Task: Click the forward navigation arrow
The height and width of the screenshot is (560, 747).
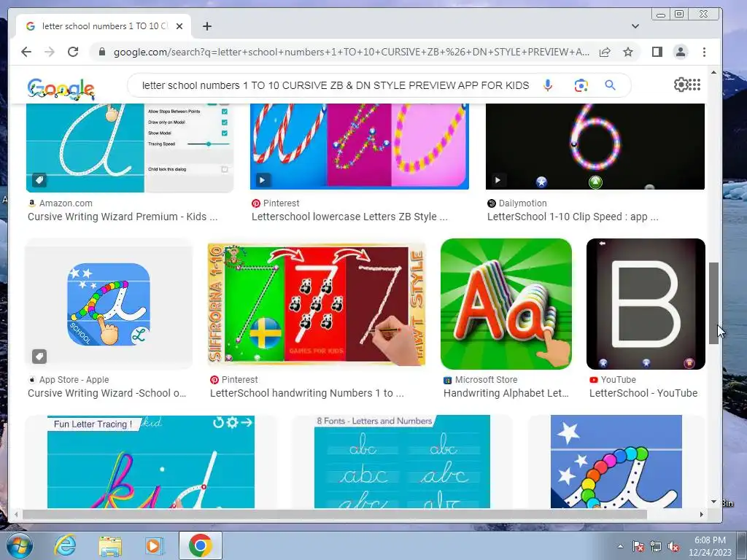Action: [x=50, y=52]
